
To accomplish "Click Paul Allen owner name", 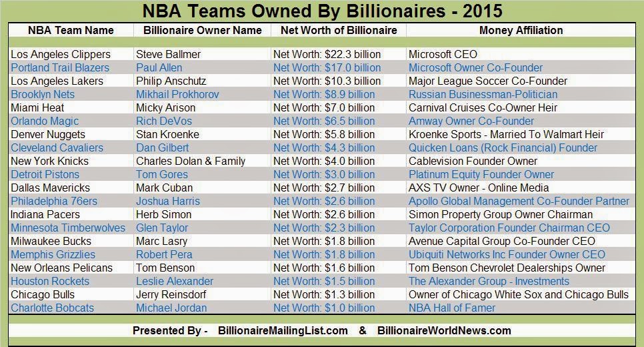I will tap(159, 67).
